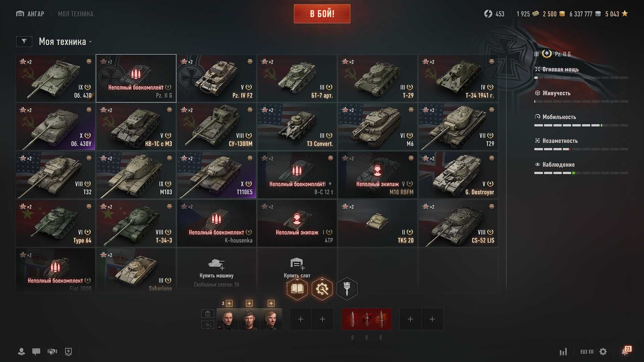Open the customization paintbrush hexagon icon
The image size is (644, 362).
[x=347, y=289]
